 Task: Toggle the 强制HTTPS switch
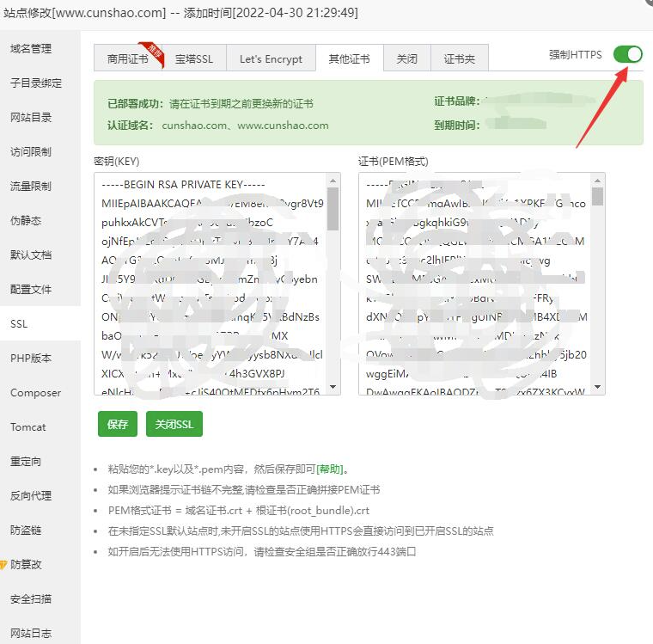(627, 55)
